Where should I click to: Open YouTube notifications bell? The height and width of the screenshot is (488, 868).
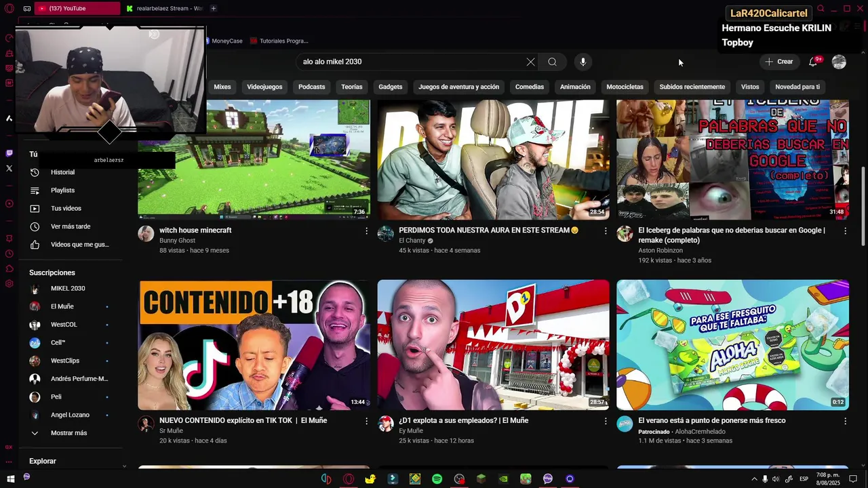tap(812, 62)
